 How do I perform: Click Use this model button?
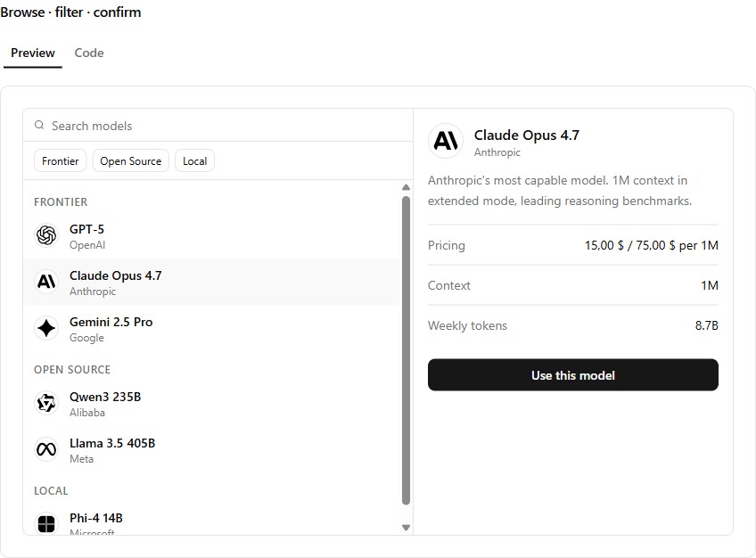click(572, 375)
